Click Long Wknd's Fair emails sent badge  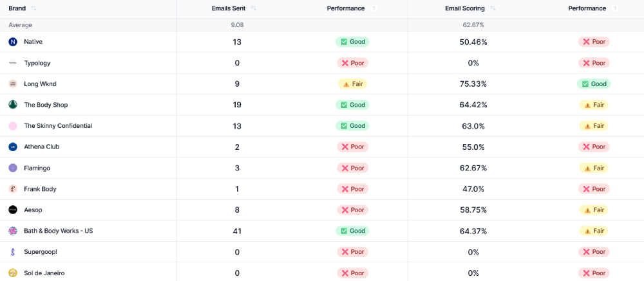pyautogui.click(x=352, y=84)
